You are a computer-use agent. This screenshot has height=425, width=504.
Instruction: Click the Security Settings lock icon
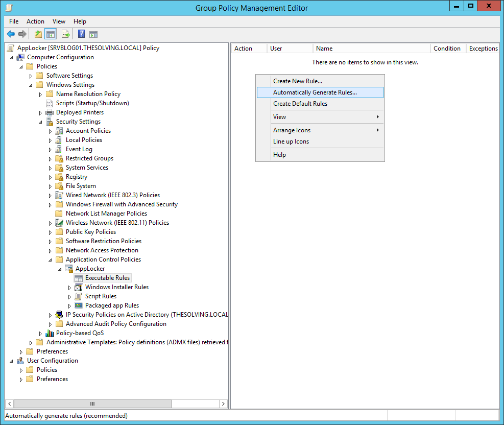click(x=50, y=122)
